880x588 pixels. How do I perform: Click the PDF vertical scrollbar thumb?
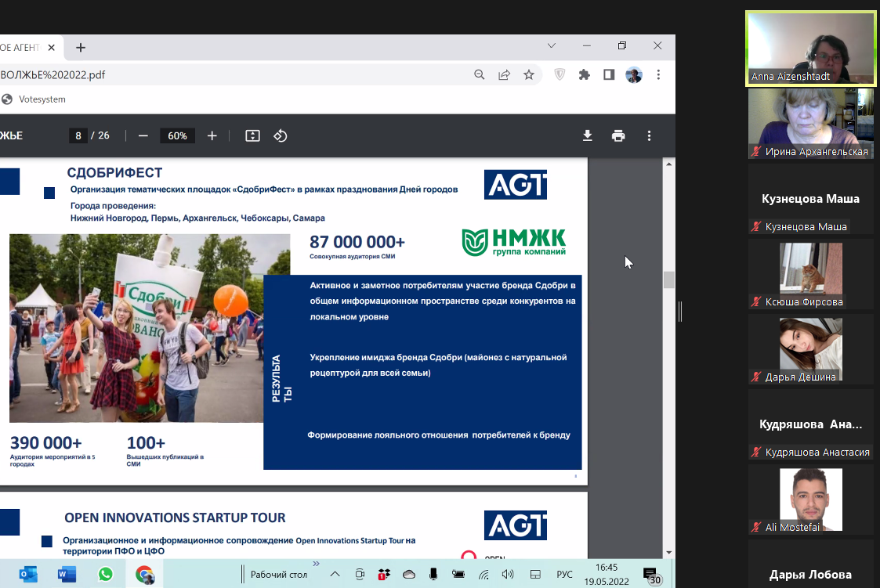668,280
